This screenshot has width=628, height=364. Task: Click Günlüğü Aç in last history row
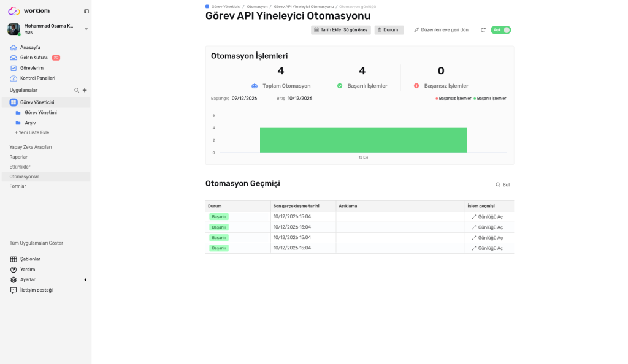click(x=487, y=248)
